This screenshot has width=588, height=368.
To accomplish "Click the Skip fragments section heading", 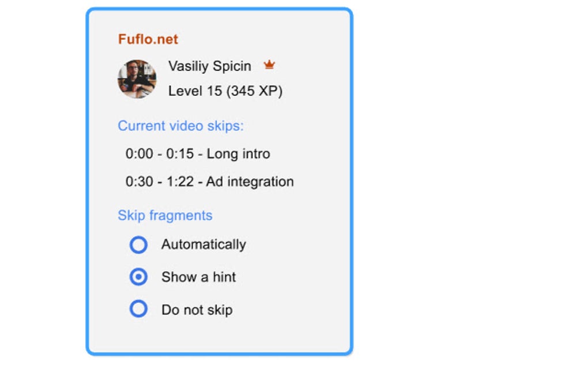I will [x=165, y=215].
